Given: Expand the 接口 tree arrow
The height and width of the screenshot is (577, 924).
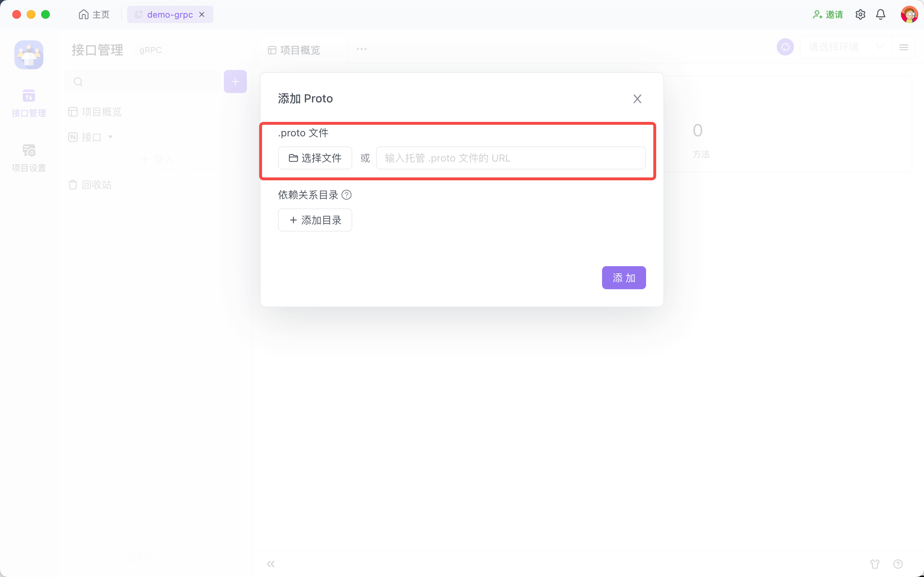Looking at the screenshot, I should tap(110, 137).
